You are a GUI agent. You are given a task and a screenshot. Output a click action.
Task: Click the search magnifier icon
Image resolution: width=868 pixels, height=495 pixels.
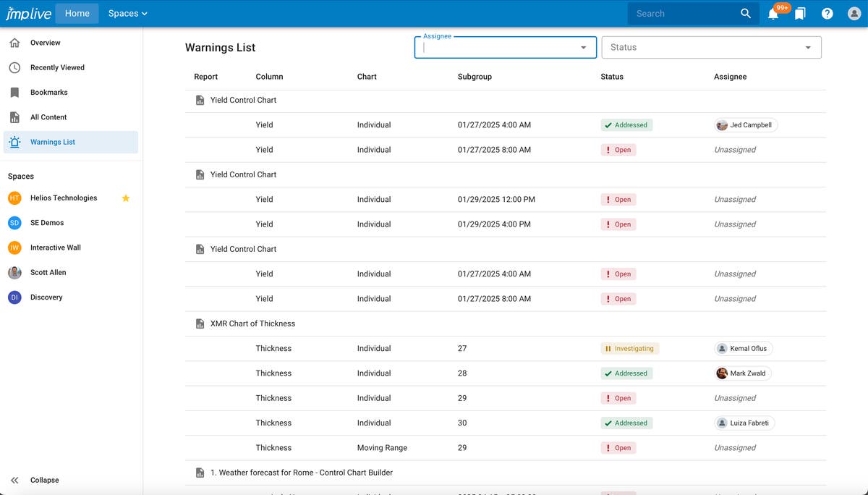[746, 14]
